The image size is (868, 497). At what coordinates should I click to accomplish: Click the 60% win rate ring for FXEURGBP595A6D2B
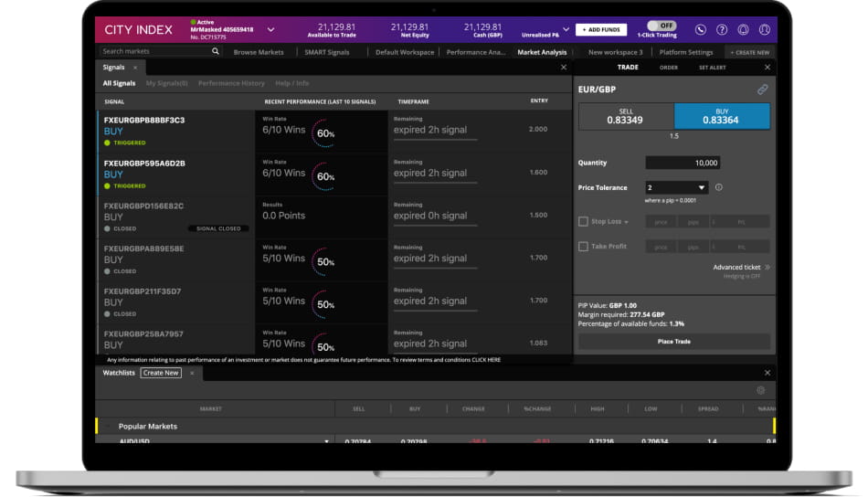pyautogui.click(x=325, y=176)
